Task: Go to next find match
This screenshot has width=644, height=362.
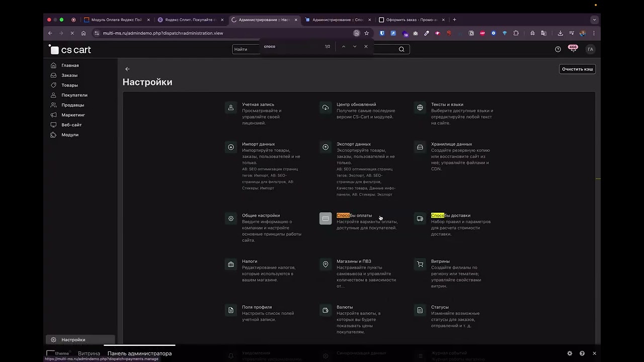Action: [x=355, y=46]
